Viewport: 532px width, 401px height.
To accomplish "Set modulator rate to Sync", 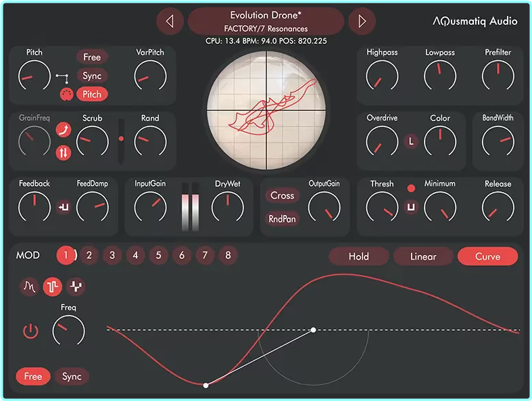I will coord(72,376).
